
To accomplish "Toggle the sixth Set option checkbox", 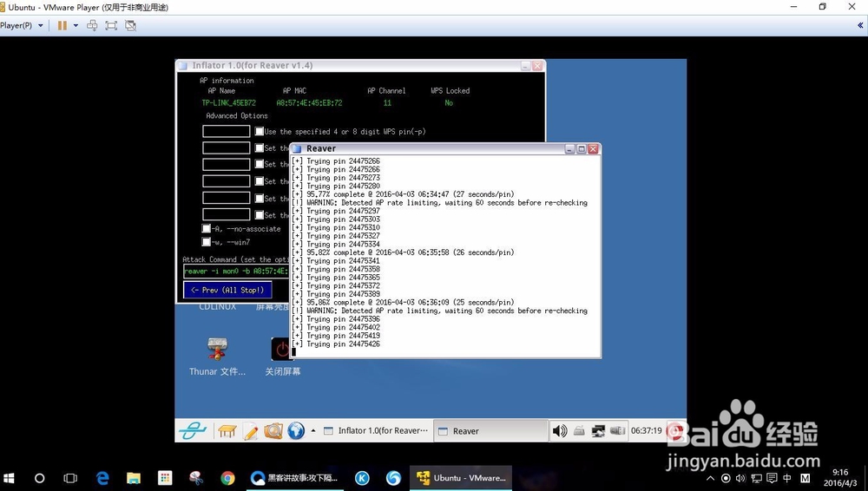I will pos(259,215).
